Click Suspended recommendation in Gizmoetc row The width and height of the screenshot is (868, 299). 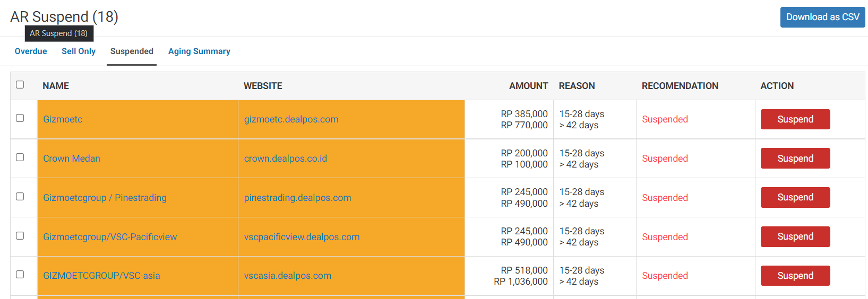(x=665, y=119)
